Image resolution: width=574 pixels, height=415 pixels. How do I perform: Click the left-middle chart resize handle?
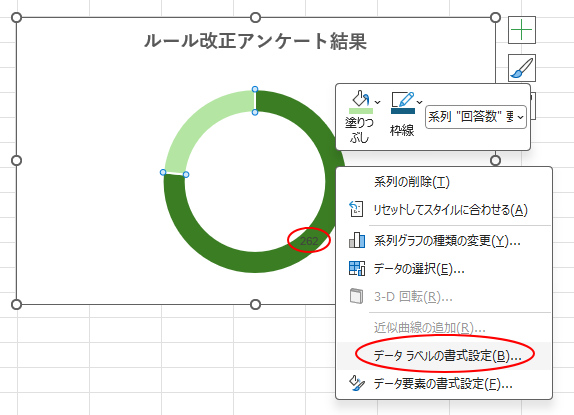coord(16,160)
